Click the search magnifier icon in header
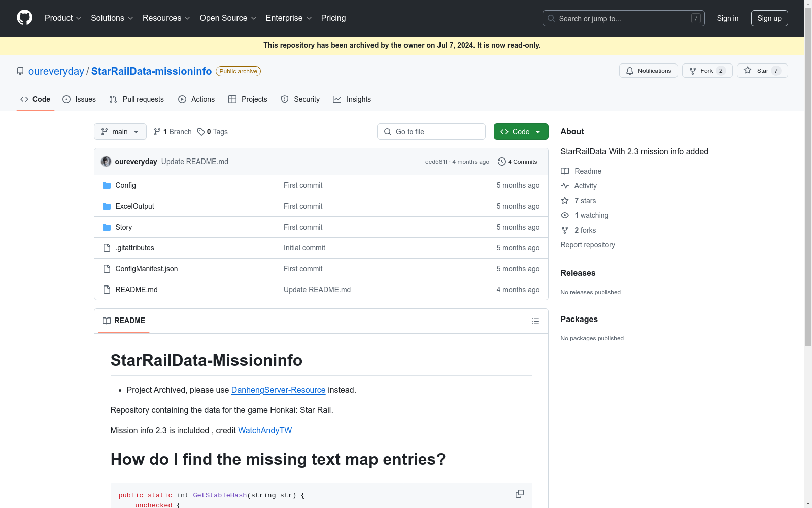 pos(551,18)
